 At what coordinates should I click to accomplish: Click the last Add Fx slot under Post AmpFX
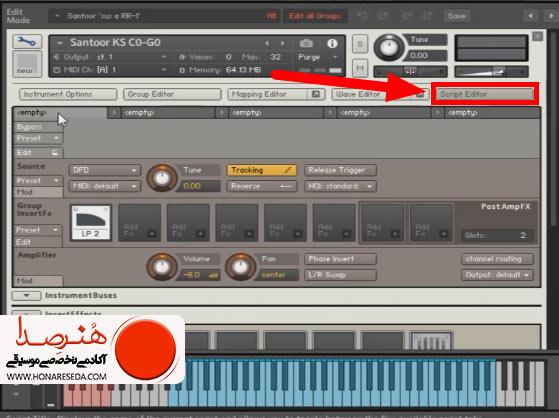coord(431,223)
